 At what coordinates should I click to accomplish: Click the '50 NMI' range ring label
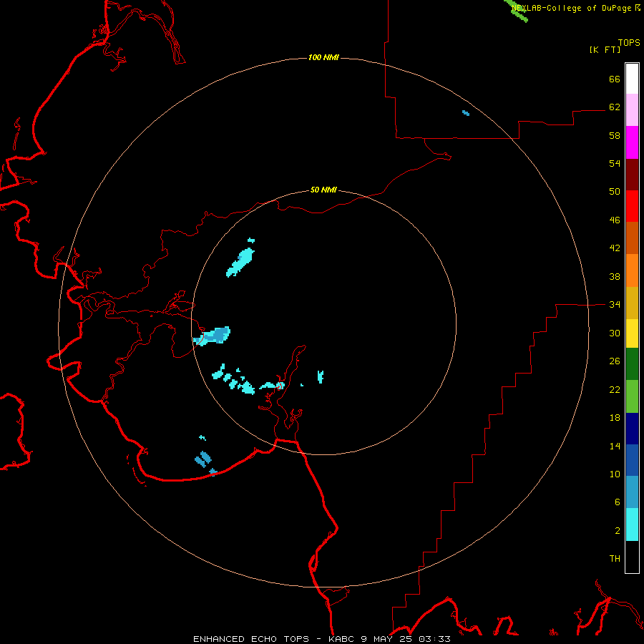[323, 190]
